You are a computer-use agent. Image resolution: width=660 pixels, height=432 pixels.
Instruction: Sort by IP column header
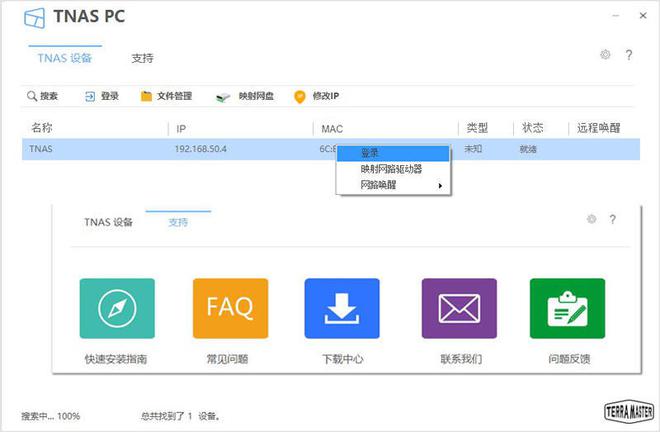181,128
